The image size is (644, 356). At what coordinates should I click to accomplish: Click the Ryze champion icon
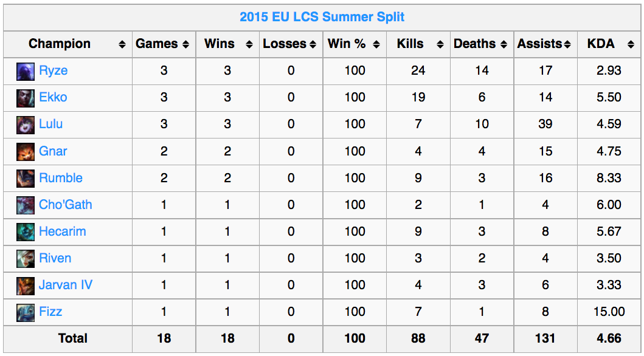[26, 71]
